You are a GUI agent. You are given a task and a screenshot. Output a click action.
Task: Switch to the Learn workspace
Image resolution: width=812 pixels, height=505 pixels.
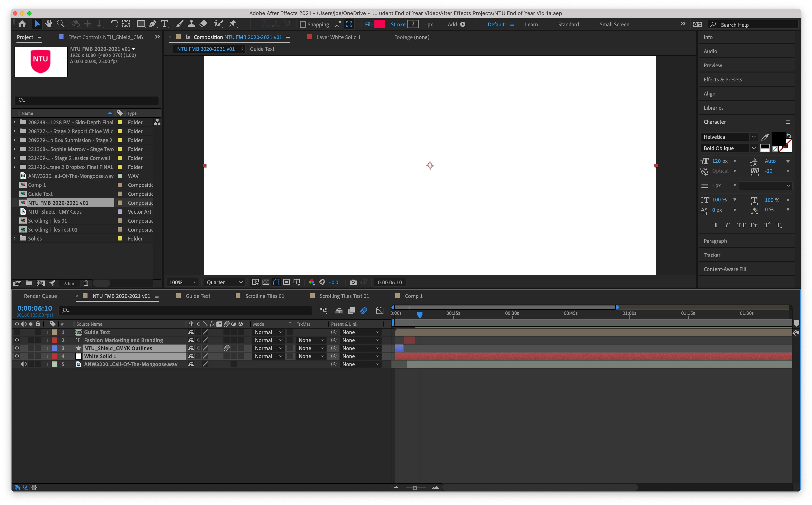tap(531, 24)
